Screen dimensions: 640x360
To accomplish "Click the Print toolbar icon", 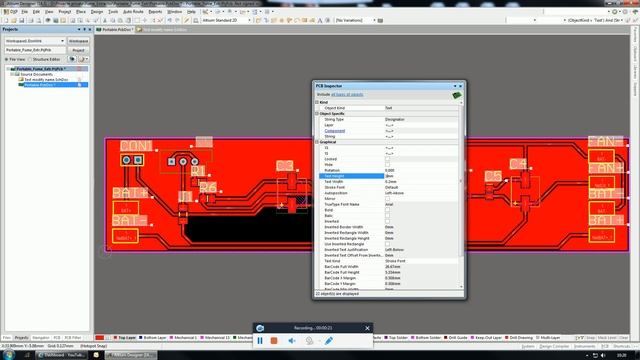I will click(31, 20).
